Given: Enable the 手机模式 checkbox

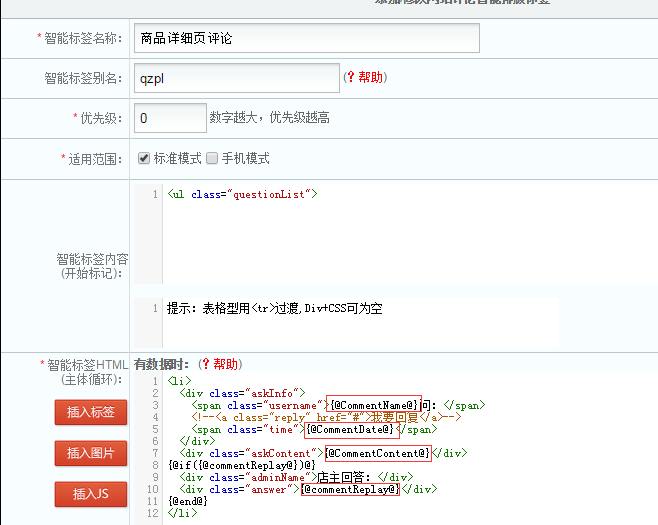Looking at the screenshot, I should point(212,158).
